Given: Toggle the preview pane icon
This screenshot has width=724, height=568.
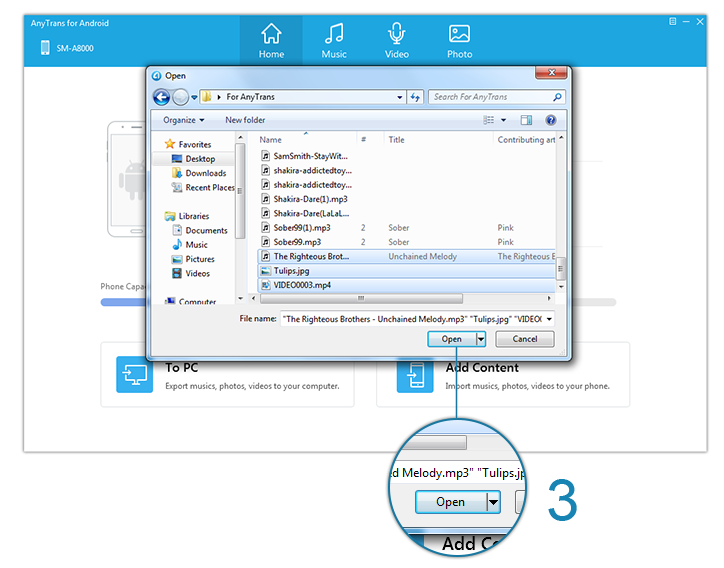Looking at the screenshot, I should (x=526, y=120).
